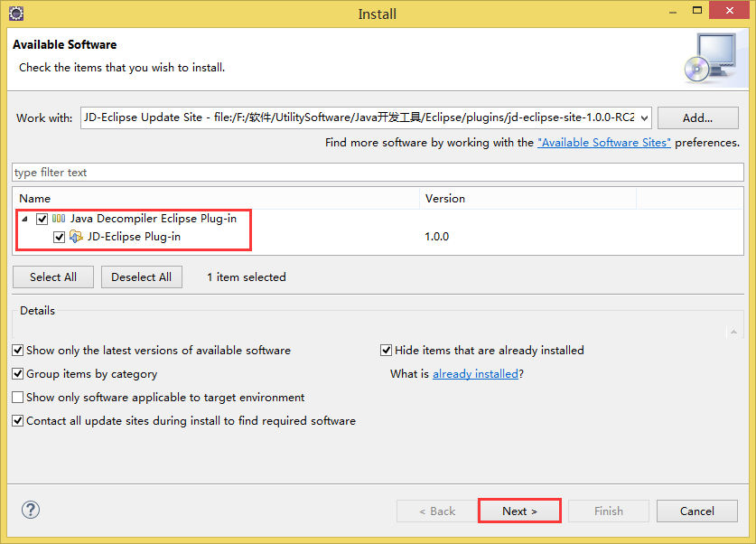Open the Work with site dropdown arrow
Image resolution: width=756 pixels, height=544 pixels.
click(644, 118)
